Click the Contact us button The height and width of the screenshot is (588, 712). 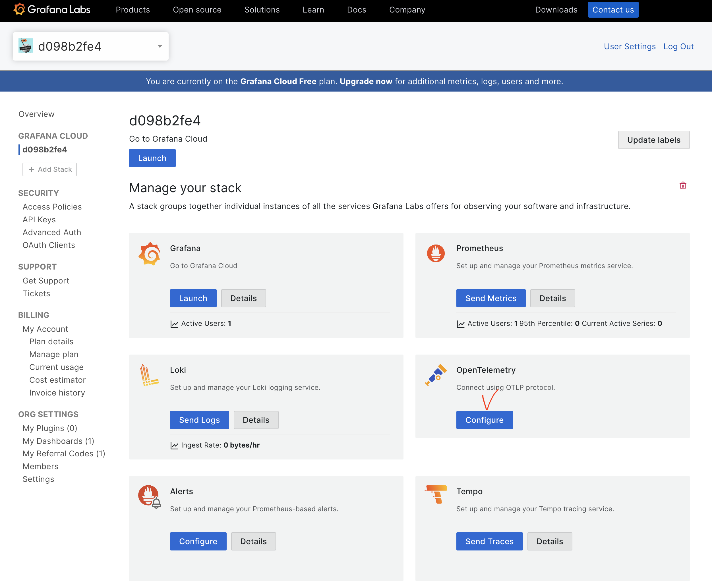coord(613,10)
